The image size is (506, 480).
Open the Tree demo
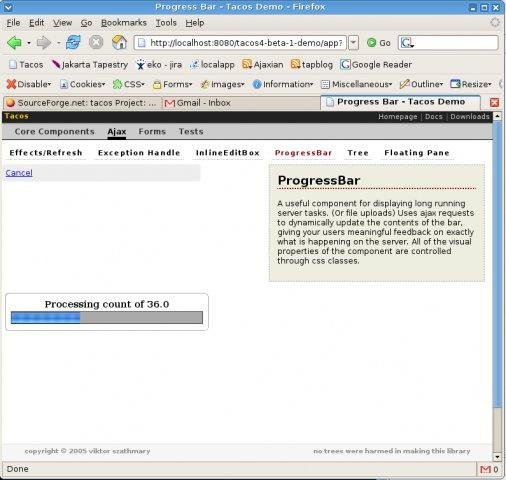pyautogui.click(x=358, y=153)
